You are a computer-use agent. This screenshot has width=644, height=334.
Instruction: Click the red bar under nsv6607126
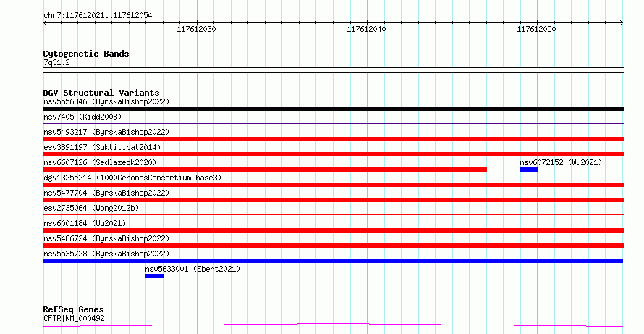265,170
